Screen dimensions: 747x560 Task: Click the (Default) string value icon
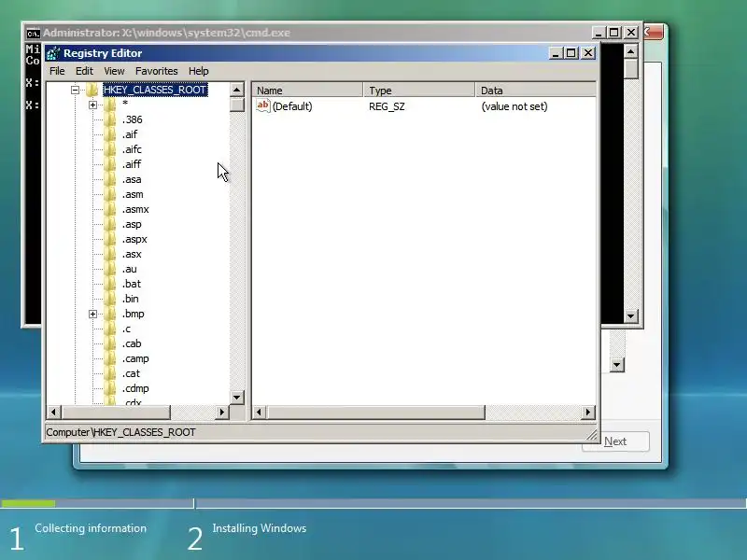coord(263,105)
